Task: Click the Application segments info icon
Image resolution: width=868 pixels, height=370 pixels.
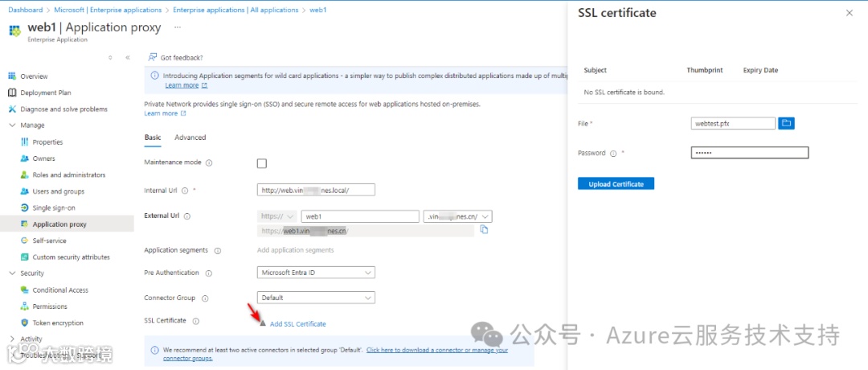Action: [217, 250]
